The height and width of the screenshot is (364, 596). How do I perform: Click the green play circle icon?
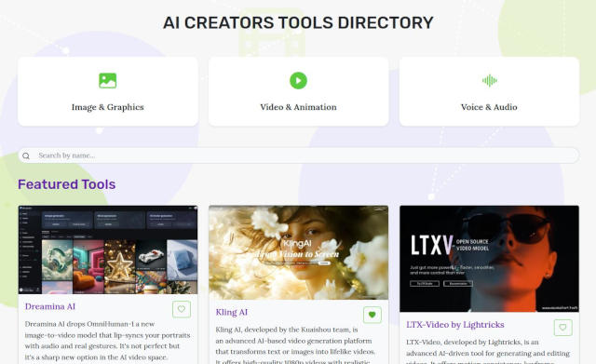click(x=298, y=81)
